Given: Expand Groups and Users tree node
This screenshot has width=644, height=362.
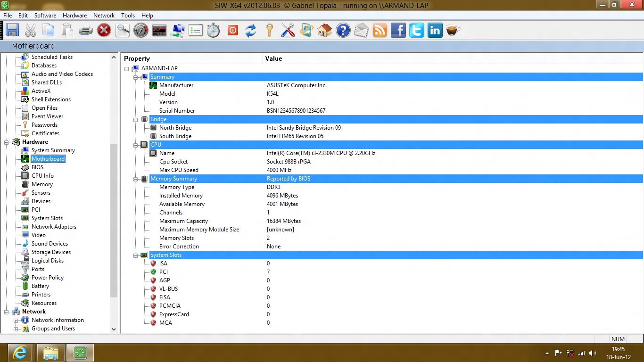Looking at the screenshot, I should pyautogui.click(x=16, y=329).
